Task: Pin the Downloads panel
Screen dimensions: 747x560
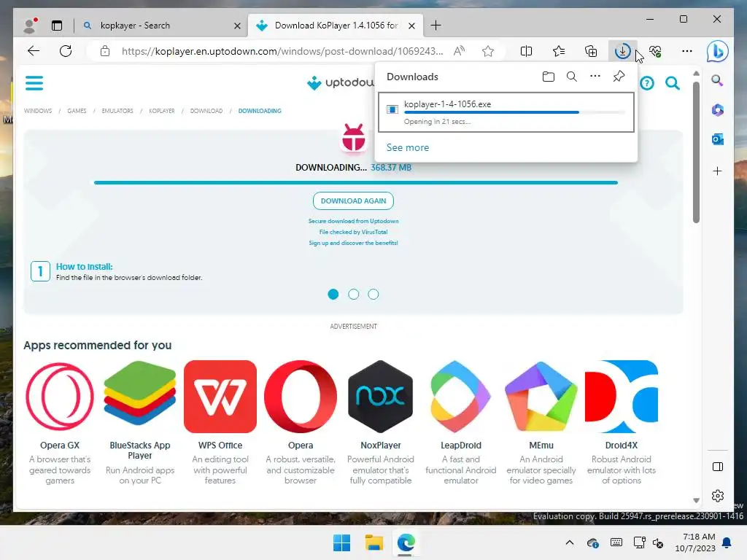Action: coord(619,76)
